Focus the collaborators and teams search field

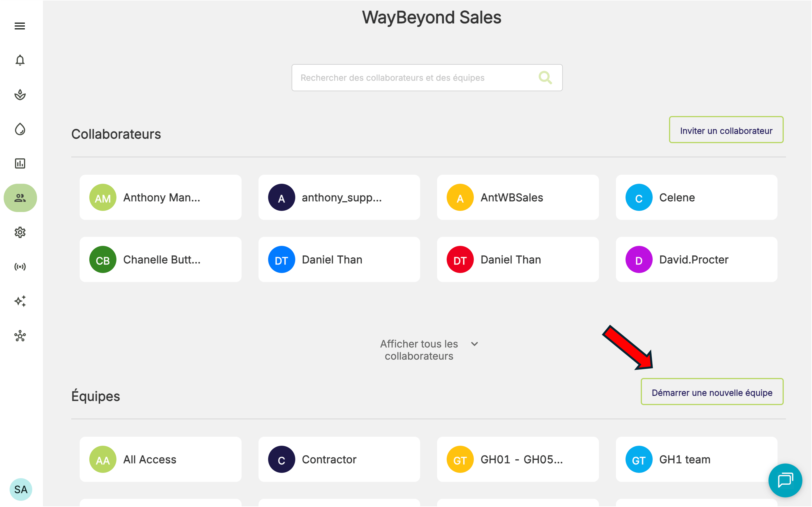click(427, 78)
